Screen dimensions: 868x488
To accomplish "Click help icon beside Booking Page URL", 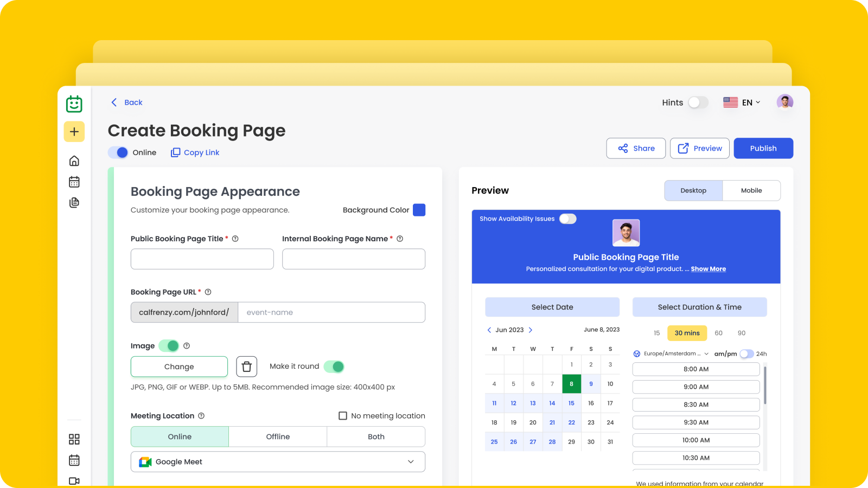I will coord(208,292).
